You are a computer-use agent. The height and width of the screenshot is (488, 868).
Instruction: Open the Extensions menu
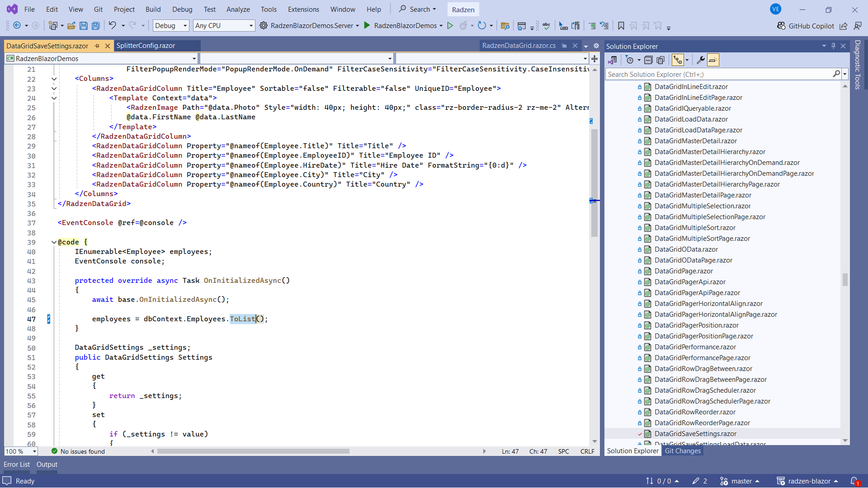(303, 9)
